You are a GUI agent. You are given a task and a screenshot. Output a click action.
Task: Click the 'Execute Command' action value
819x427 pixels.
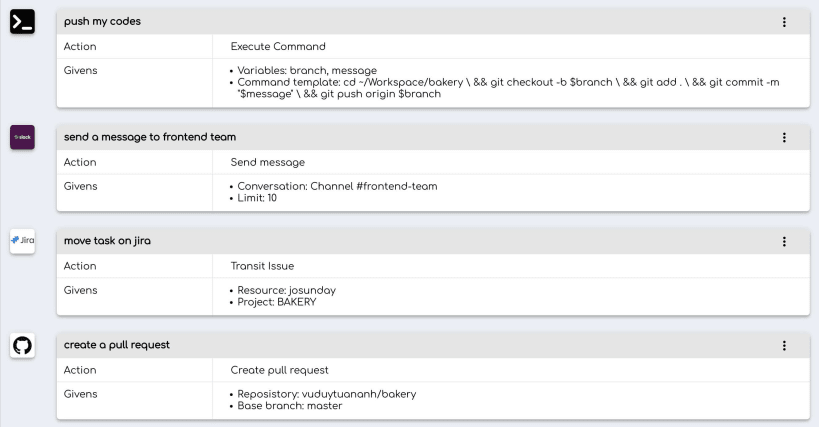click(278, 46)
